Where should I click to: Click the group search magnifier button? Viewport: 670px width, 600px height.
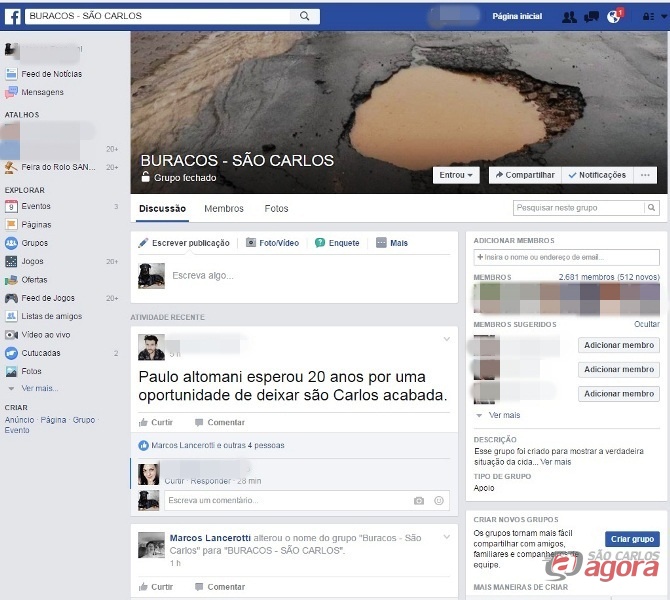(x=652, y=208)
